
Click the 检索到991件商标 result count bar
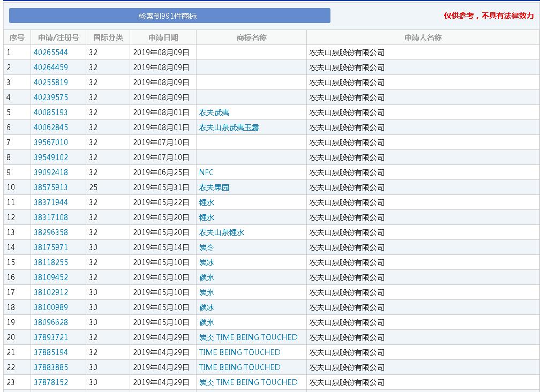169,16
